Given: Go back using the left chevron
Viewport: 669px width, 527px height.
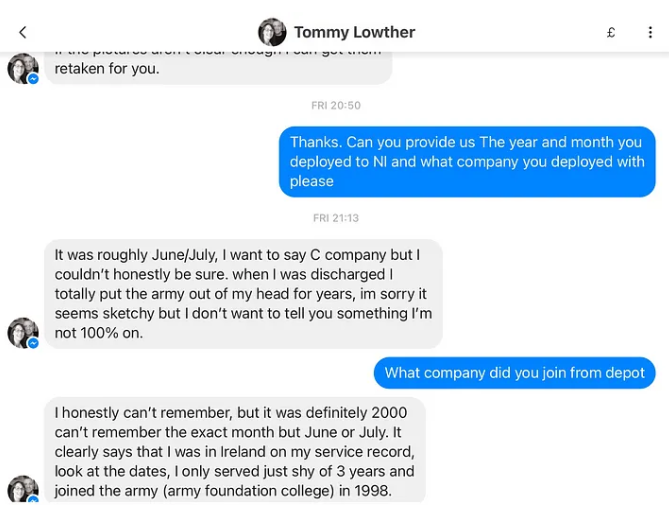Looking at the screenshot, I should pos(23,32).
